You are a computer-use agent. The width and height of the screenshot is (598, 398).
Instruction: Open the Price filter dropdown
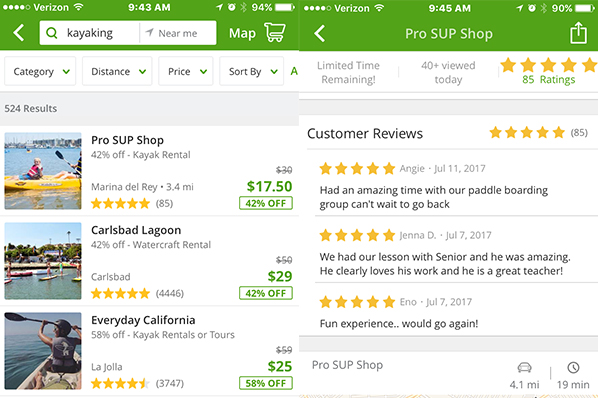click(x=186, y=71)
